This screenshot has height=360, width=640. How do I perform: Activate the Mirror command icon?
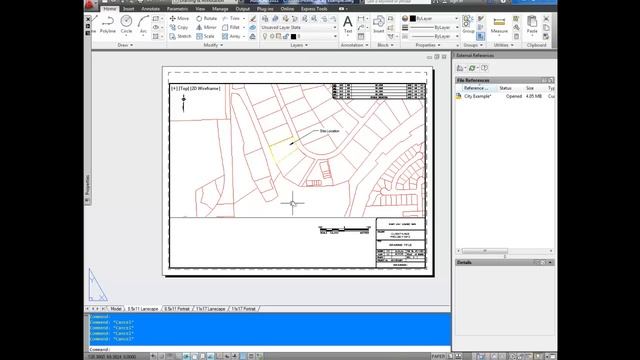[199, 27]
